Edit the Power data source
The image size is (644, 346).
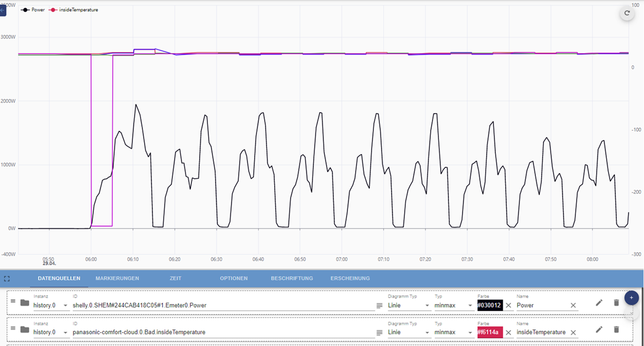click(599, 303)
